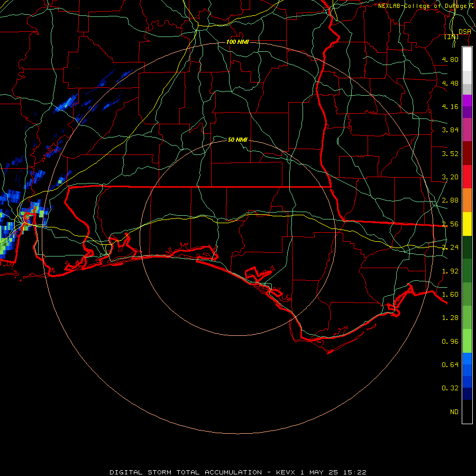Select the 3.20 legend value
The image size is (476, 476).
click(450, 177)
